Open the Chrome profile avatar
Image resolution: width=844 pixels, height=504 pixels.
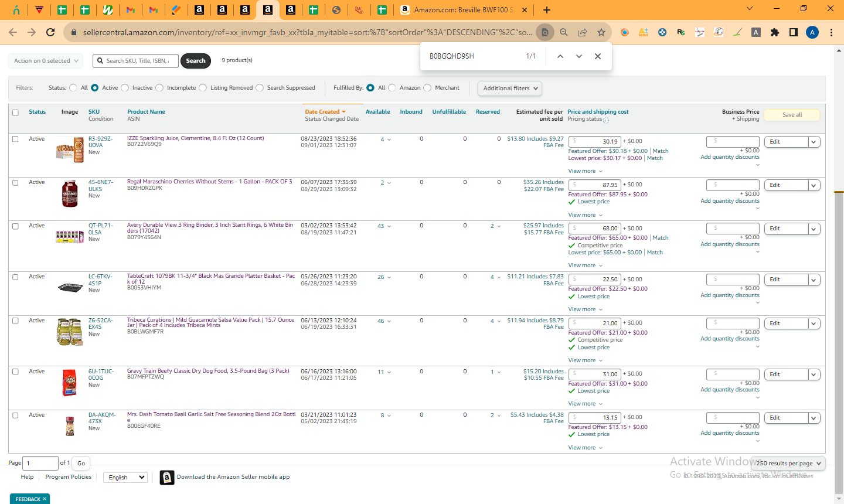point(812,32)
